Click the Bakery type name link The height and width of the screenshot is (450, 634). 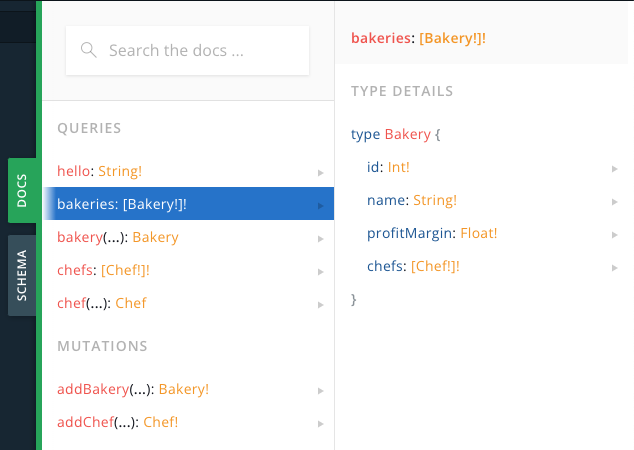click(408, 134)
